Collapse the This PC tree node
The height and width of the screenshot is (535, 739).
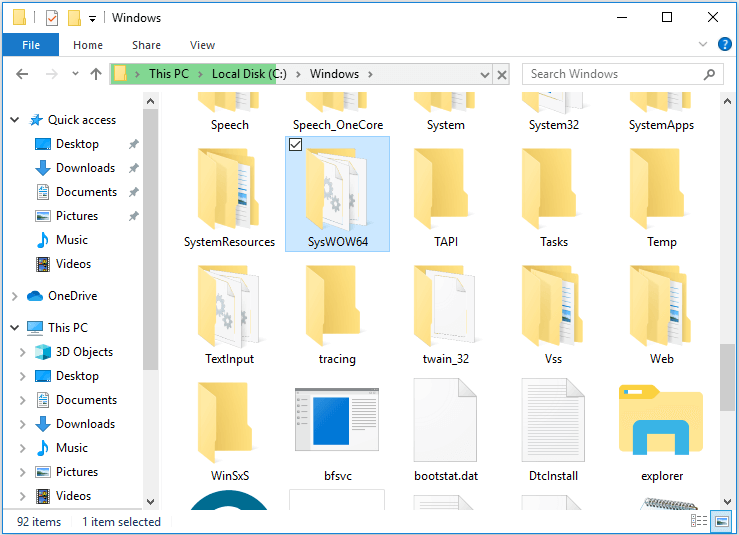click(15, 328)
